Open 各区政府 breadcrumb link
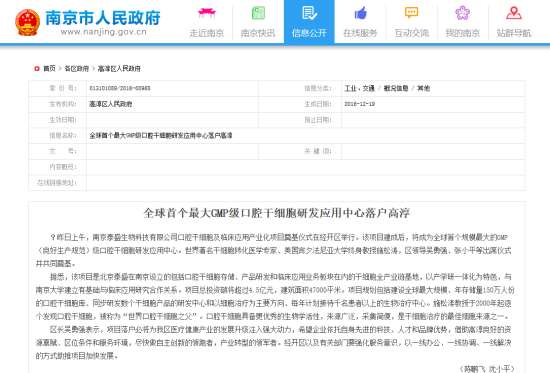The width and height of the screenshot is (550, 373). pos(76,68)
